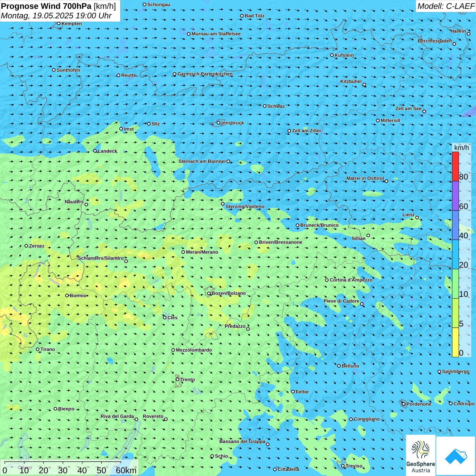Select the Brixen/Bressanone label
Screen dimensions: 476x476
[x=280, y=242]
